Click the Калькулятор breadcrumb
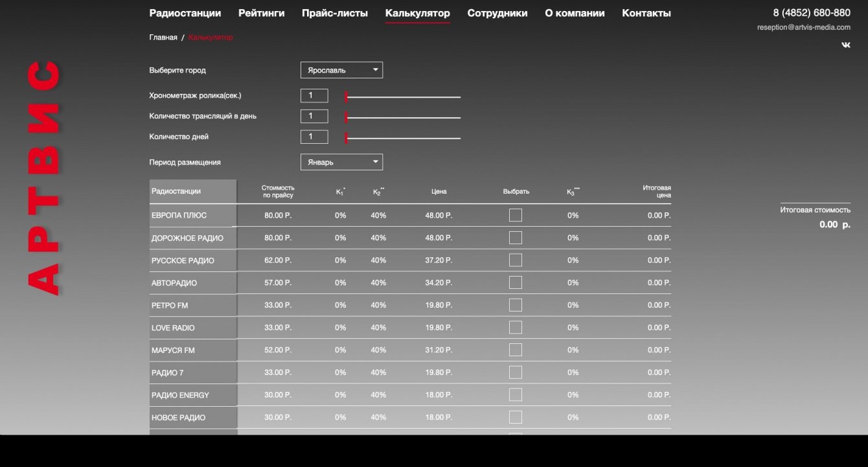This screenshot has height=467, width=868. pyautogui.click(x=211, y=38)
